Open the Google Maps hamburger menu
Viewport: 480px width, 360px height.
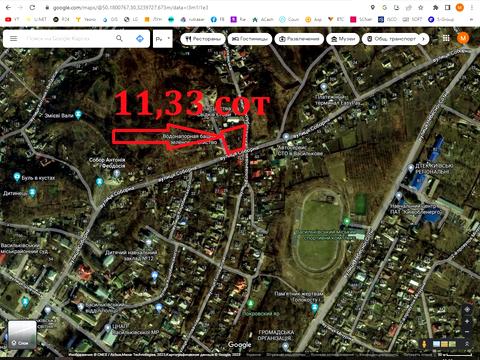pyautogui.click(x=13, y=39)
